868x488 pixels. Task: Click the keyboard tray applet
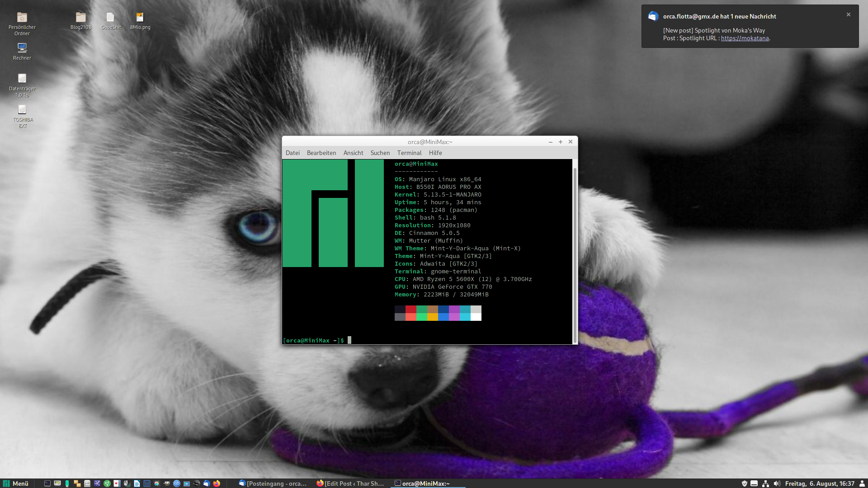coord(754,483)
